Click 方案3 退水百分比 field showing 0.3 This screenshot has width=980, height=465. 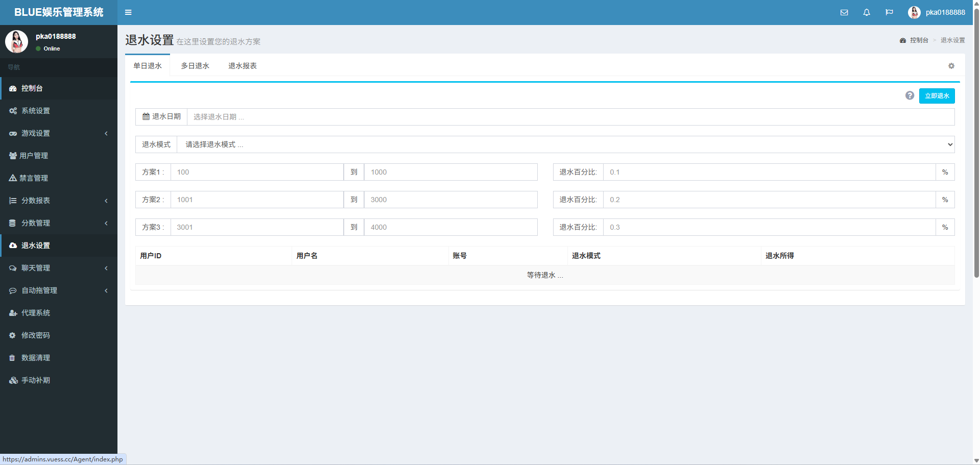pyautogui.click(x=769, y=227)
